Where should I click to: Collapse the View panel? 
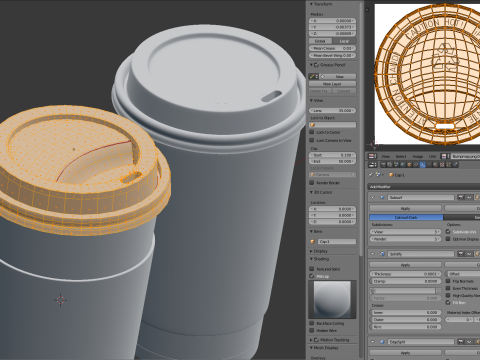pos(311,100)
